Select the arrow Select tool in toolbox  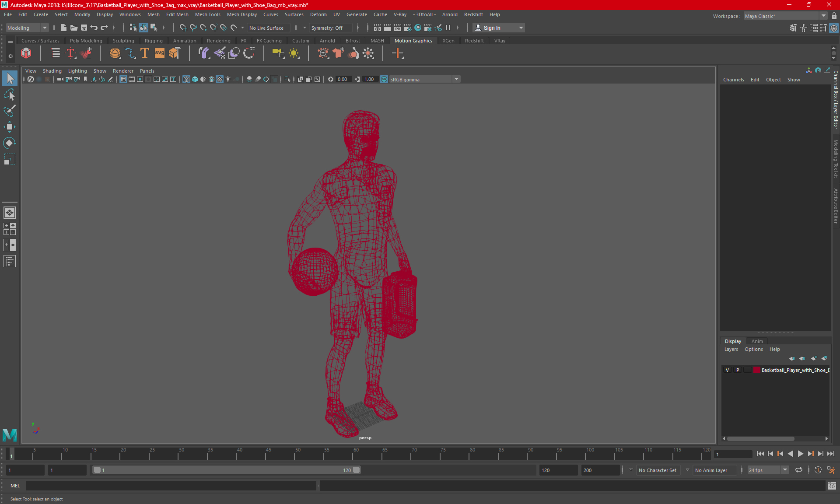pyautogui.click(x=10, y=79)
